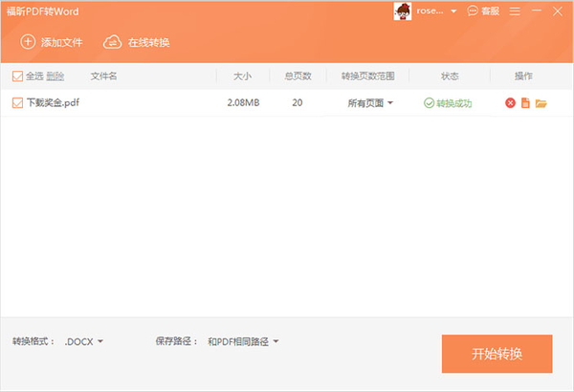
Task: Click the 删除 delete link
Action: pyautogui.click(x=55, y=76)
